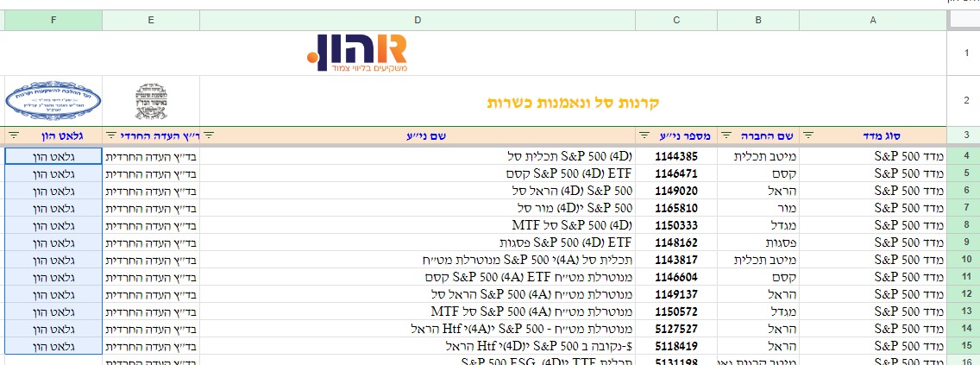Screen dimensions: 980x365
Task: Click title 'קרנות סל ונאמנות כשרות'
Action: coord(571,103)
